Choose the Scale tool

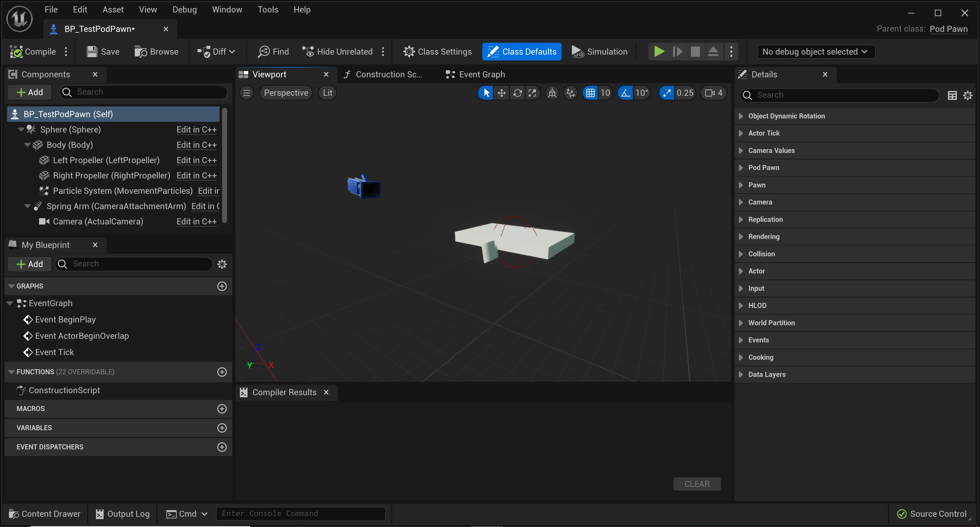533,93
